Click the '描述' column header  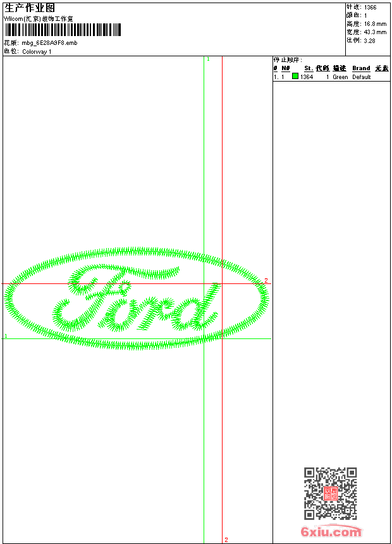coord(340,68)
